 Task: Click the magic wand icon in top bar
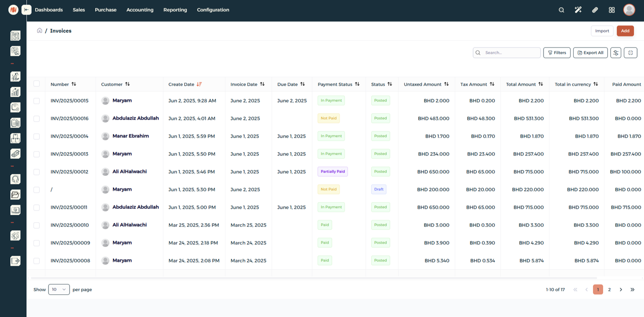click(x=578, y=10)
